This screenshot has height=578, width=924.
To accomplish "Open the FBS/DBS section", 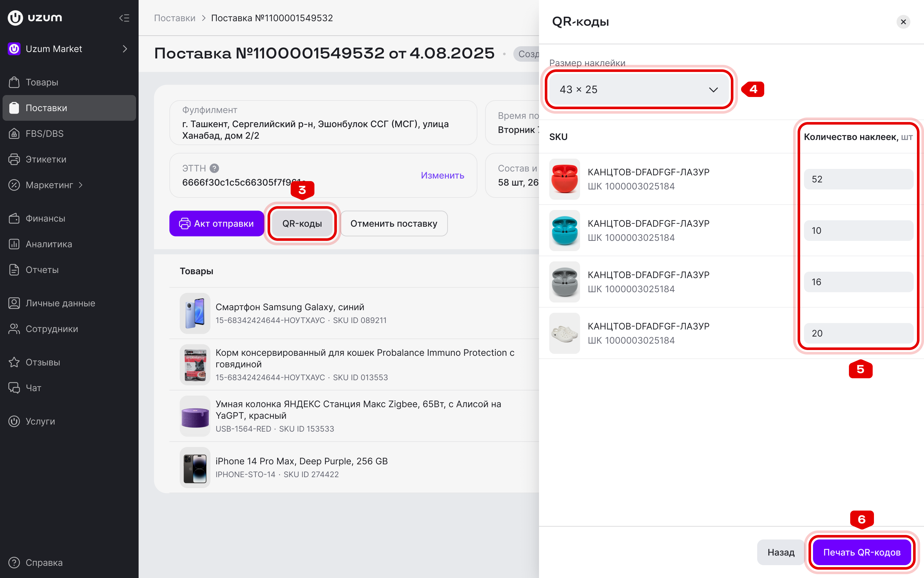I will 69,133.
